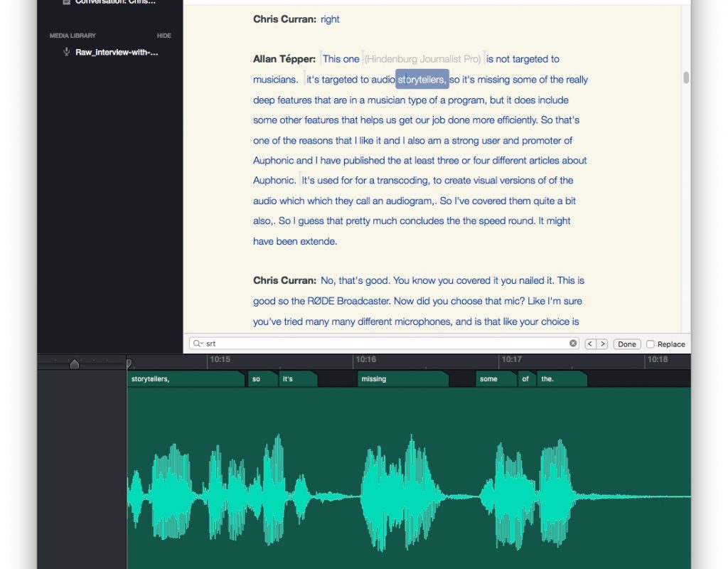Click the Done button in the find bar

(627, 344)
